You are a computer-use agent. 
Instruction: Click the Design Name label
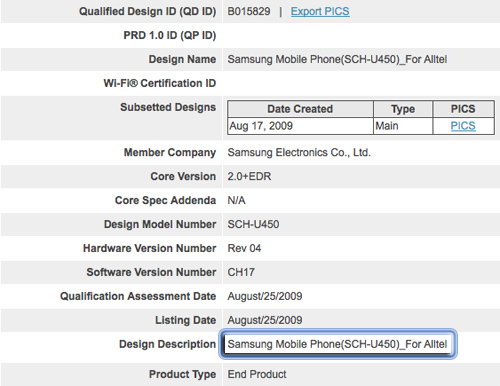pos(182,59)
